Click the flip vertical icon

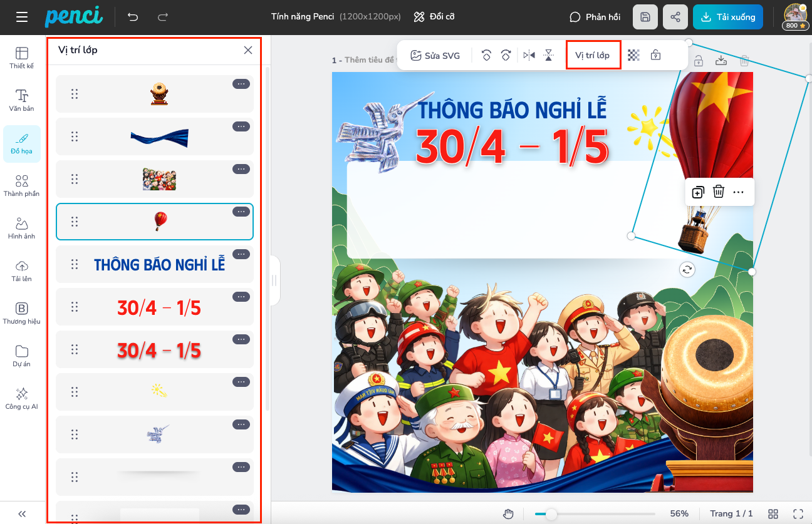549,55
